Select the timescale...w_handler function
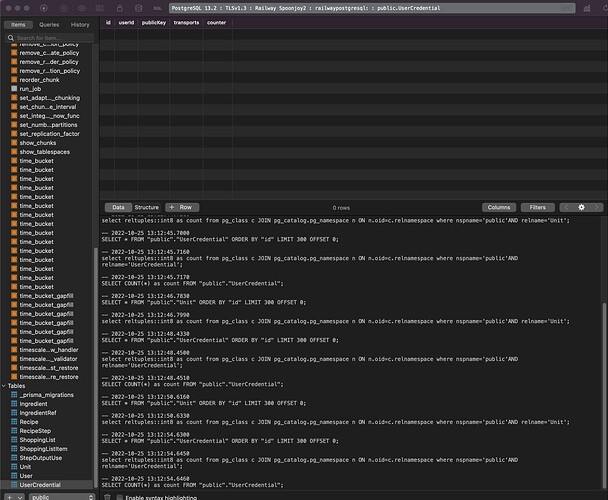Viewport: 608px width, 500px height. tap(49, 349)
